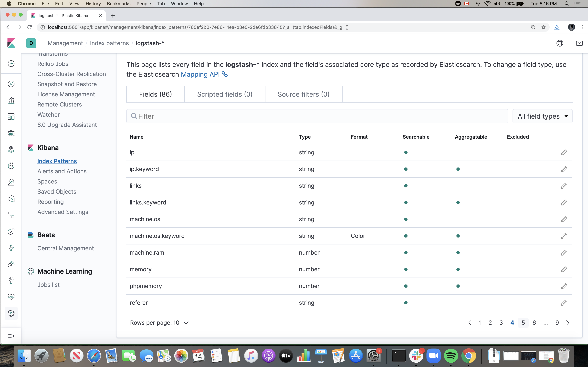Open the Dev Tools wrench icon
This screenshot has height=367, width=588.
pyautogui.click(x=11, y=280)
